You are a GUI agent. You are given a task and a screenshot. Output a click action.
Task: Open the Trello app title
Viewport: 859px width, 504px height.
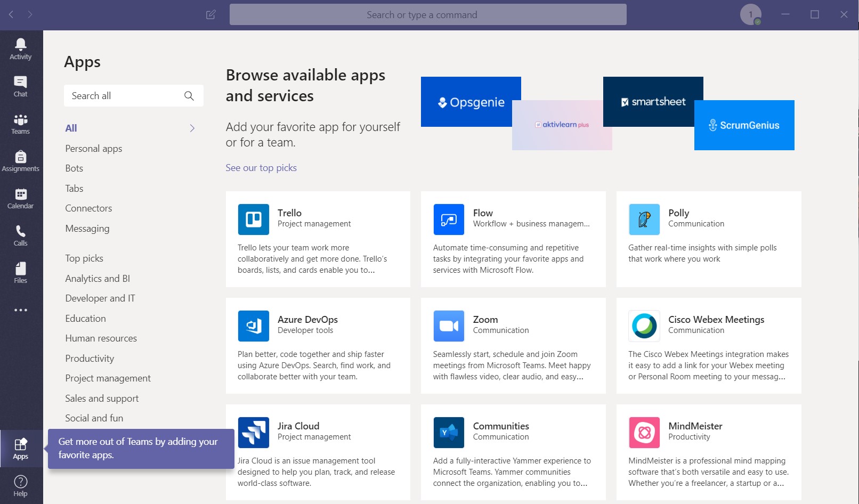(x=289, y=213)
